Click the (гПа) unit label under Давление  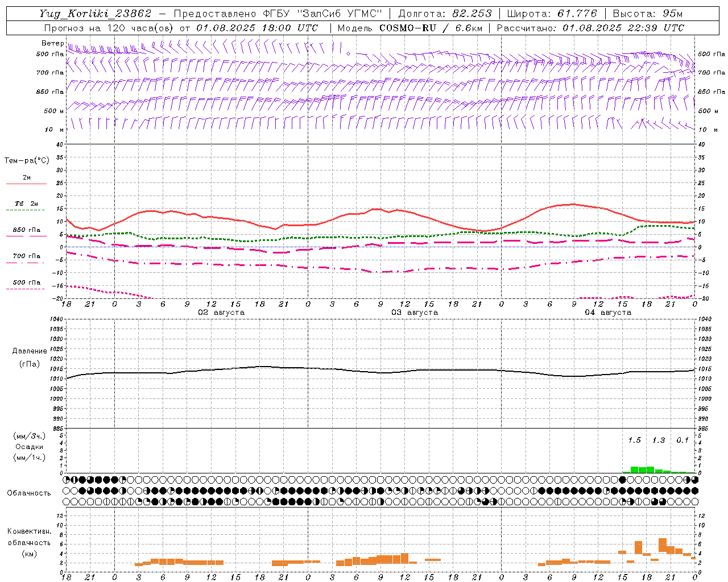(30, 364)
